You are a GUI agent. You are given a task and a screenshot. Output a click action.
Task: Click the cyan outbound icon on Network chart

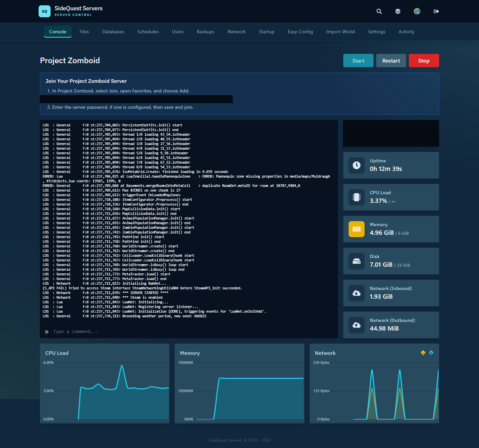coord(431,353)
